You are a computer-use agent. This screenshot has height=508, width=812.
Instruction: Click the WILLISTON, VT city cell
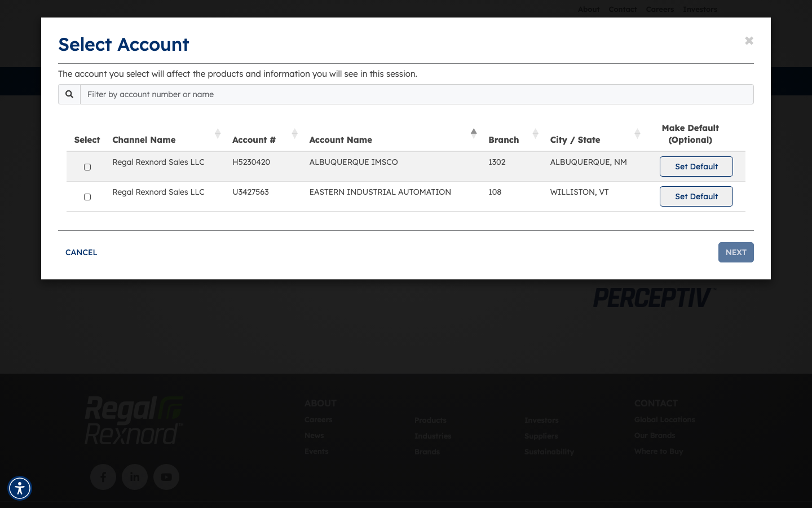pos(580,192)
